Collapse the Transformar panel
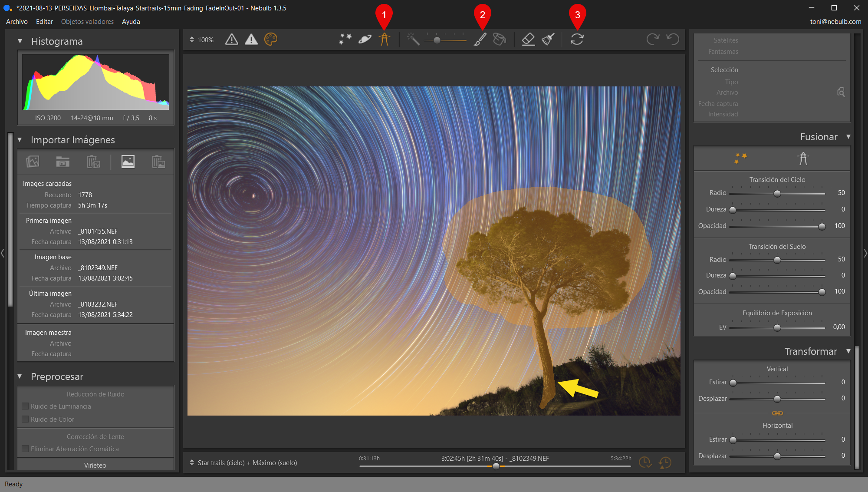The height and width of the screenshot is (492, 868). pyautogui.click(x=848, y=351)
